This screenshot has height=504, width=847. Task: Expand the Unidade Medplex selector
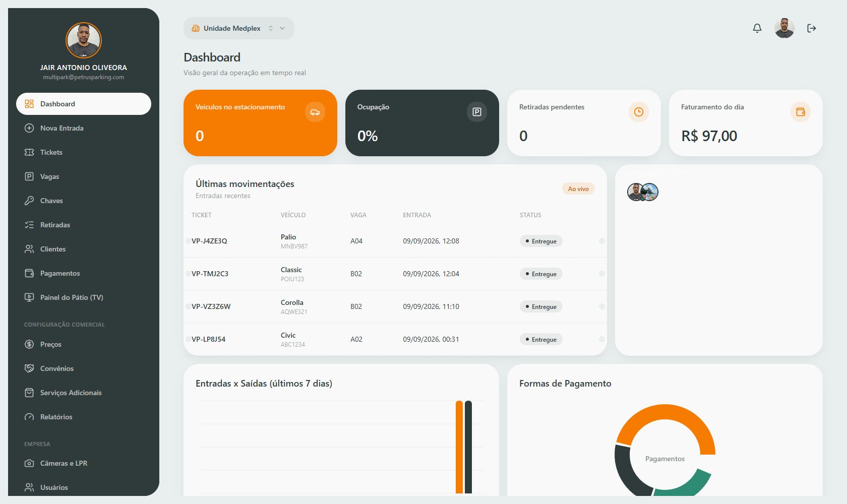(x=239, y=28)
